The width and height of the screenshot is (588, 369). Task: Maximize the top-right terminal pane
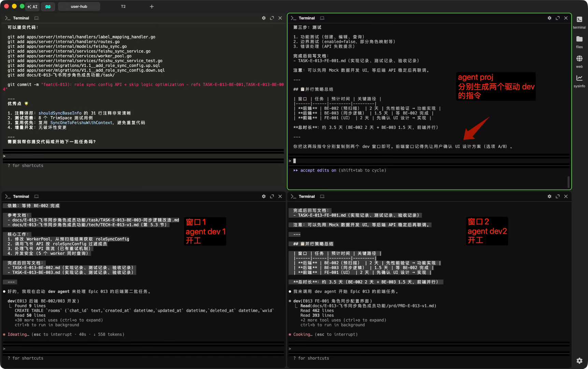point(557,18)
